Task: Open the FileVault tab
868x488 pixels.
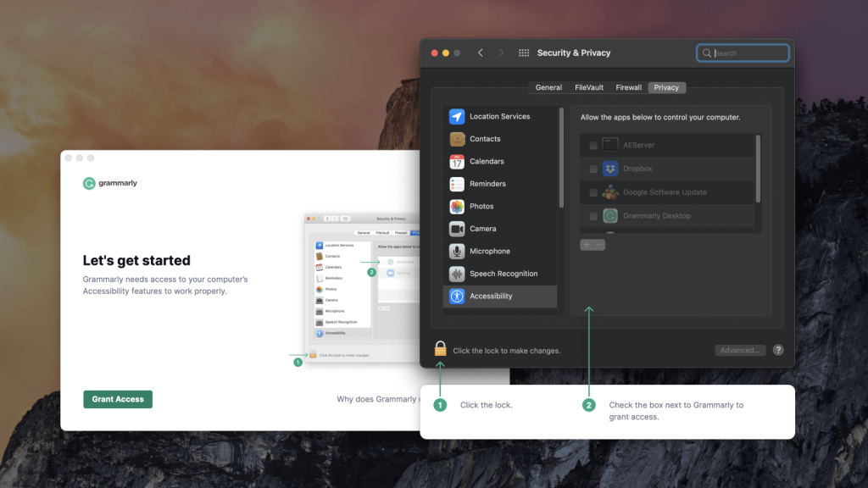Action: (589, 87)
